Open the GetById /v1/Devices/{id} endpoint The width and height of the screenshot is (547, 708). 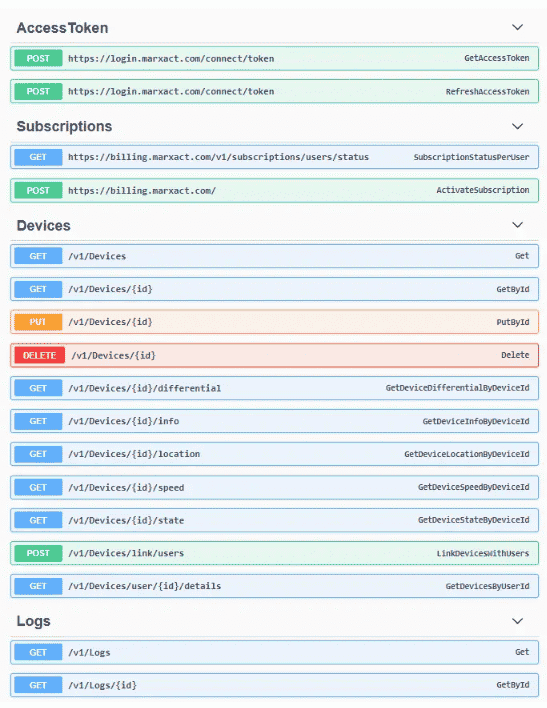click(x=274, y=289)
